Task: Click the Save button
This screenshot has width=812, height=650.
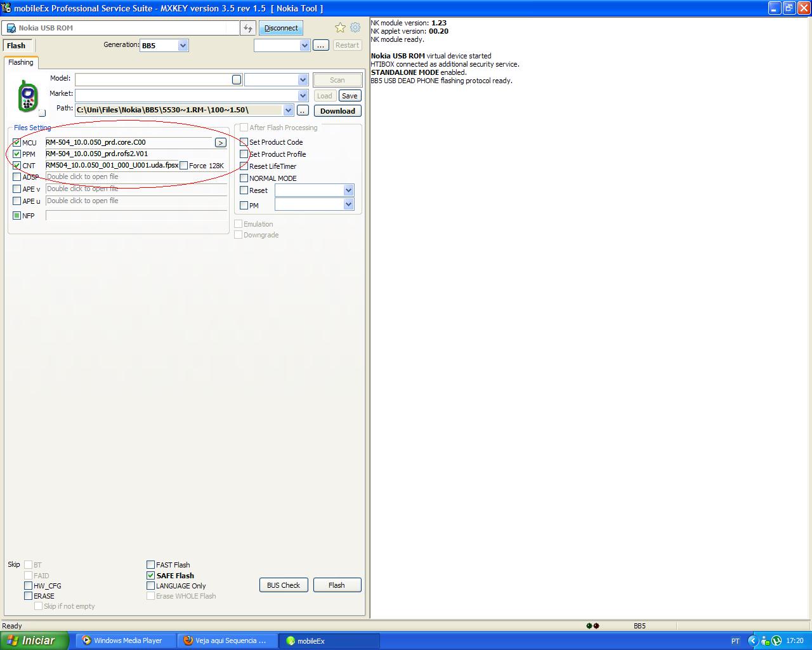Action: pos(350,96)
